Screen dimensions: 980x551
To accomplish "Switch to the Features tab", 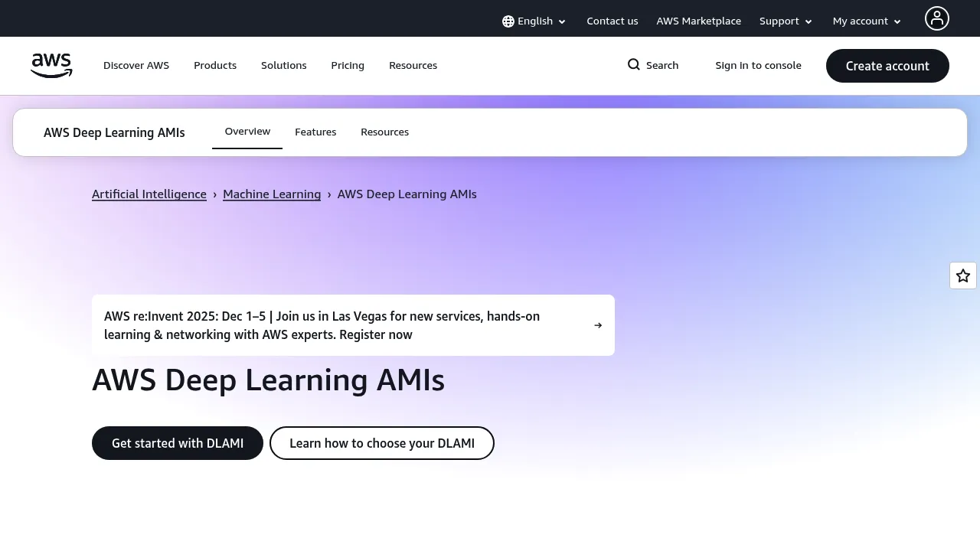I will (x=315, y=132).
